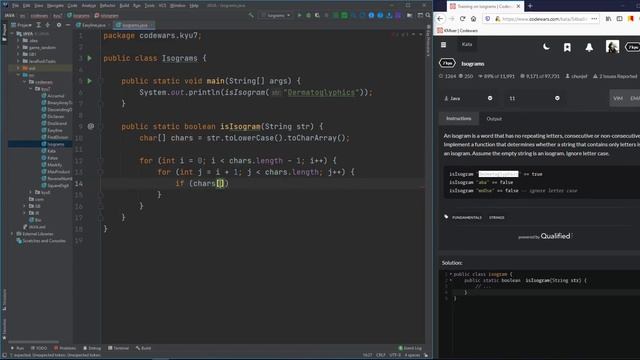The height and width of the screenshot is (360, 640).
Task: Open KMser Codewars bookmark in bookmarks bar
Action: [x=458, y=31]
